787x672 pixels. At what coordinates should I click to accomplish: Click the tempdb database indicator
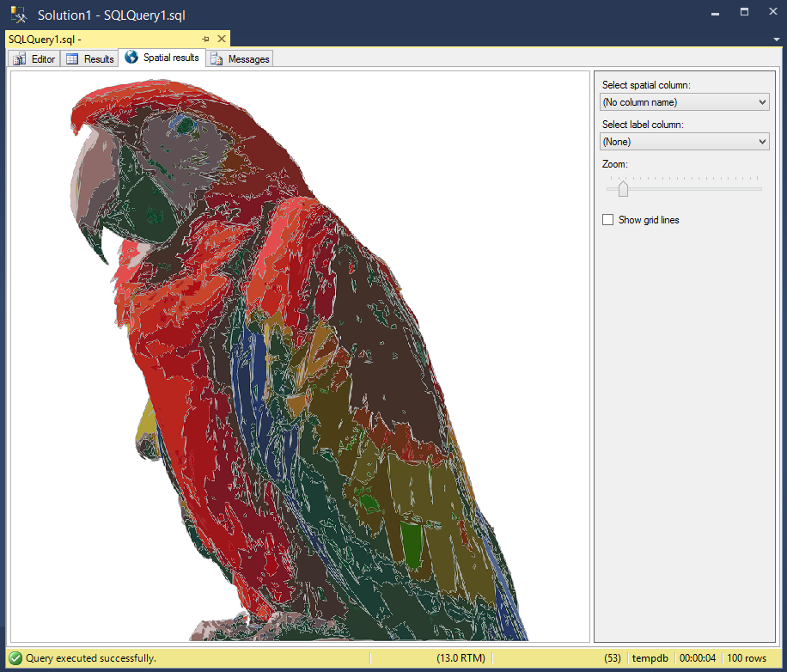[650, 657]
